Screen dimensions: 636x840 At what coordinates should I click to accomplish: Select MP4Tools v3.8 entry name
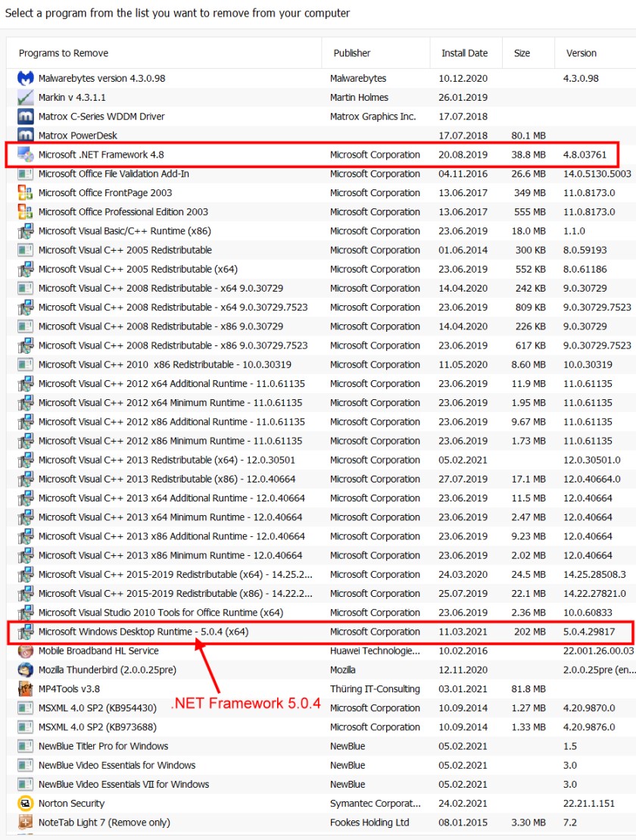[69, 689]
